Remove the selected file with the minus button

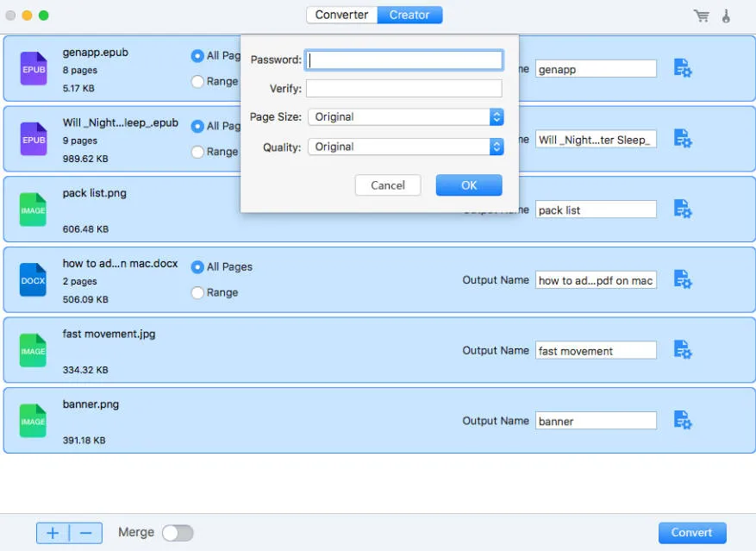[86, 533]
